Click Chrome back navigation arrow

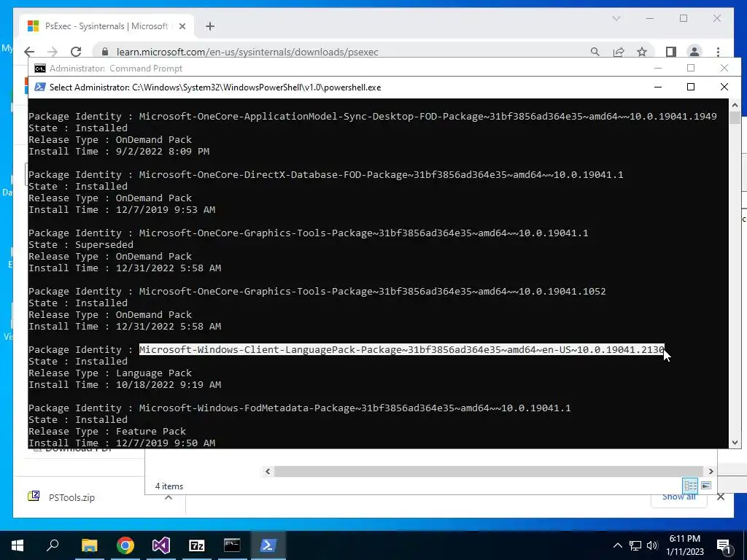29,52
